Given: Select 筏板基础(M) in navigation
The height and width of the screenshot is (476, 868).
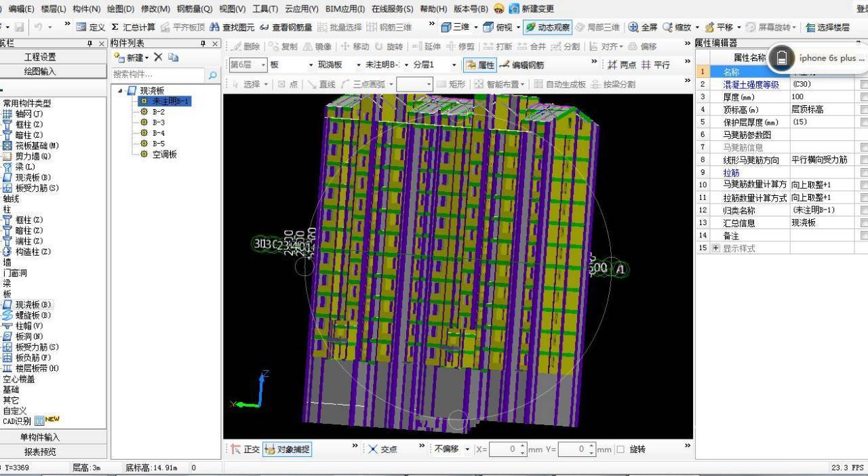Looking at the screenshot, I should click(x=31, y=146).
